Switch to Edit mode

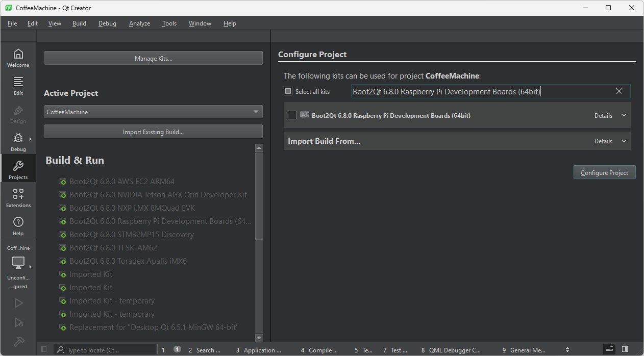coord(18,86)
